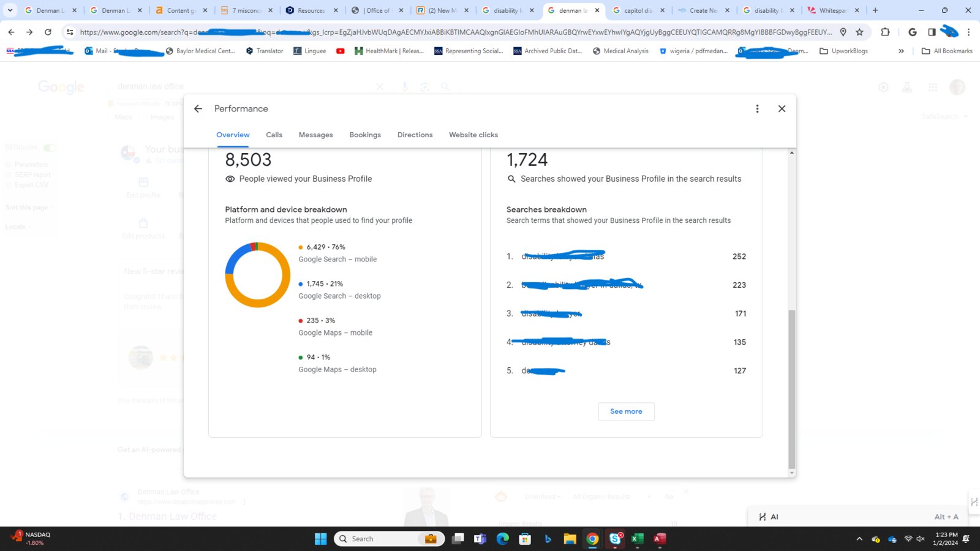This screenshot has height=551, width=980.
Task: Open Adobe Acrobat from taskbar
Action: (x=660, y=539)
